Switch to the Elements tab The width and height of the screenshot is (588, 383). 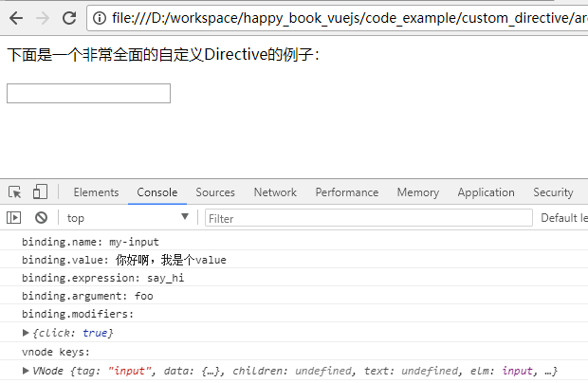(96, 192)
